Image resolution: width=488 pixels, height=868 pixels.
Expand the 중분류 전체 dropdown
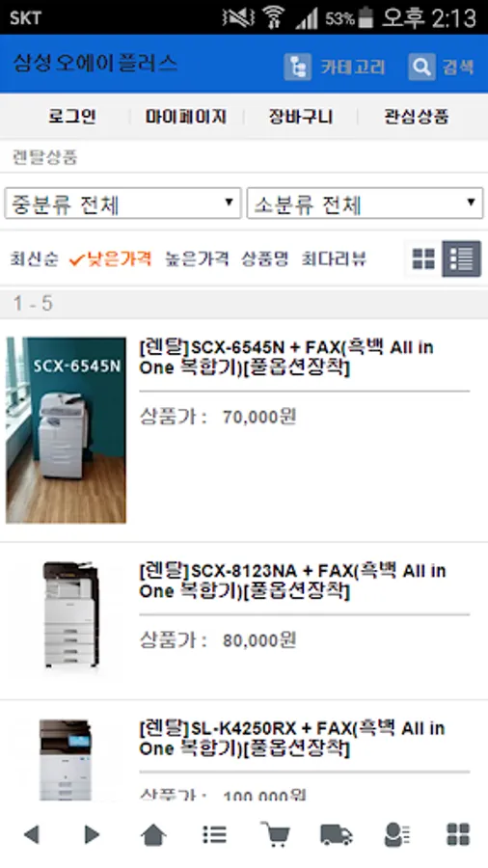pyautogui.click(x=122, y=203)
